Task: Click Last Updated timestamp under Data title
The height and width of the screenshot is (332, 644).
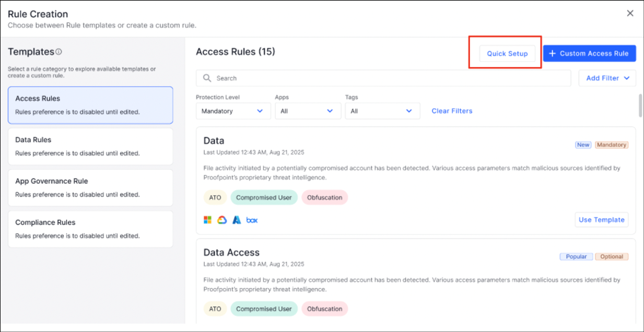Action: click(254, 152)
